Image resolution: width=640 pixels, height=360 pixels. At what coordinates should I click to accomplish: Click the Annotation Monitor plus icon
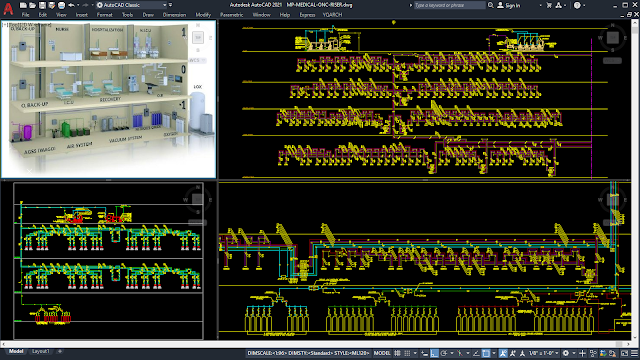click(582, 353)
